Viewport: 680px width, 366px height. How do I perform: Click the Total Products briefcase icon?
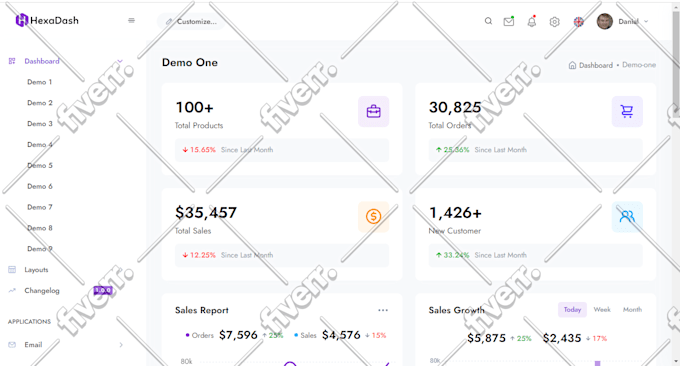[x=373, y=111]
